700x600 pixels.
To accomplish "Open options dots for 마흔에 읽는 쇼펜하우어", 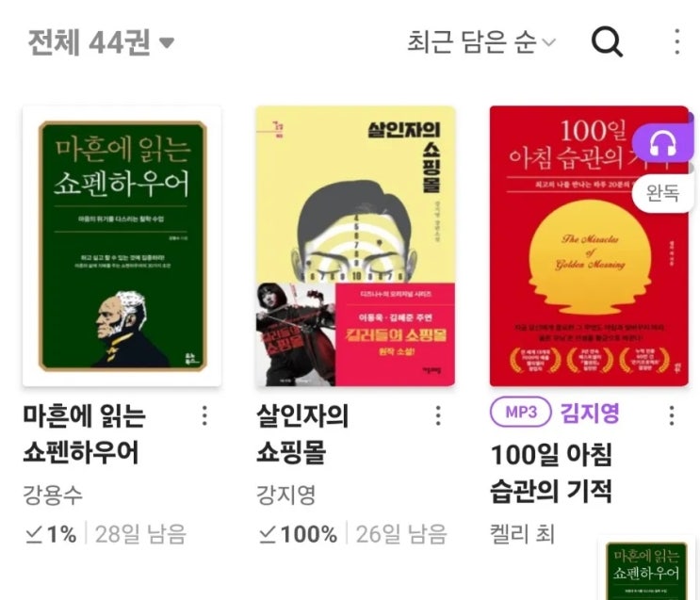I will pyautogui.click(x=204, y=415).
